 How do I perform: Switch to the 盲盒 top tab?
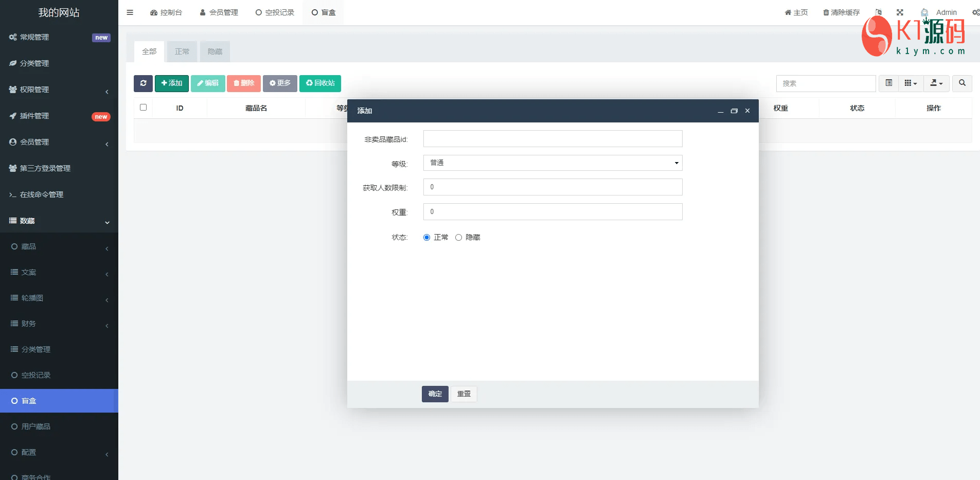324,12
